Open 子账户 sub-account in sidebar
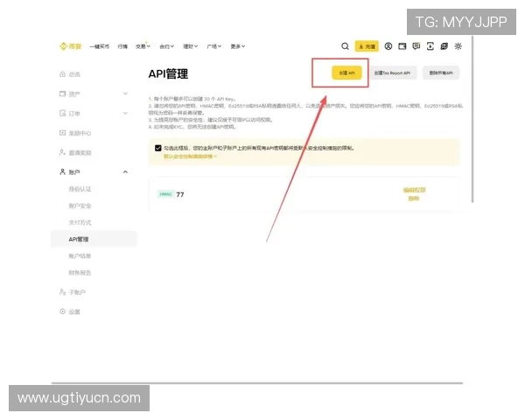 pyautogui.click(x=73, y=292)
